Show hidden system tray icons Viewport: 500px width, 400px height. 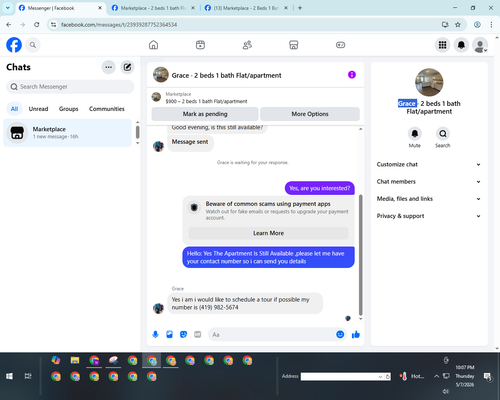click(436, 376)
